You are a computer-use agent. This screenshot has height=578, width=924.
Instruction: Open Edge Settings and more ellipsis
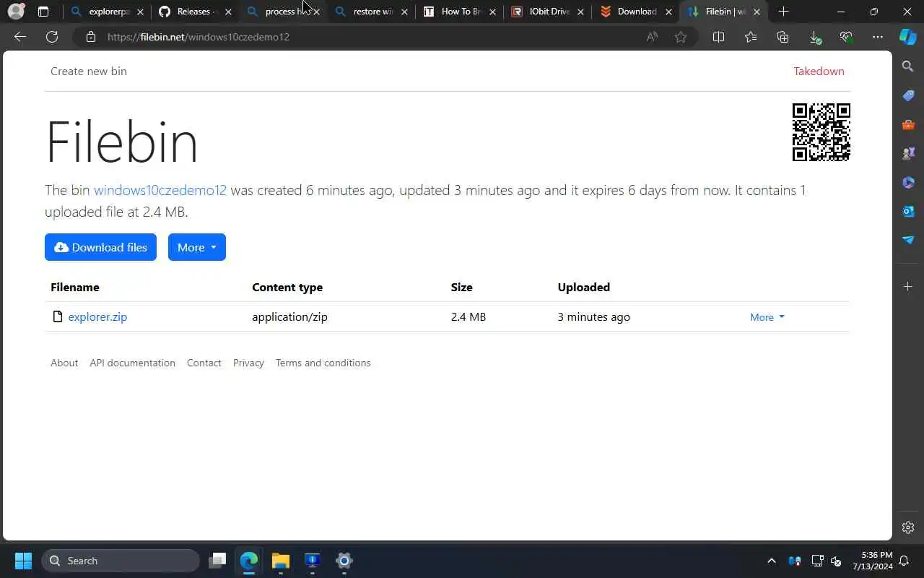pyautogui.click(x=878, y=37)
